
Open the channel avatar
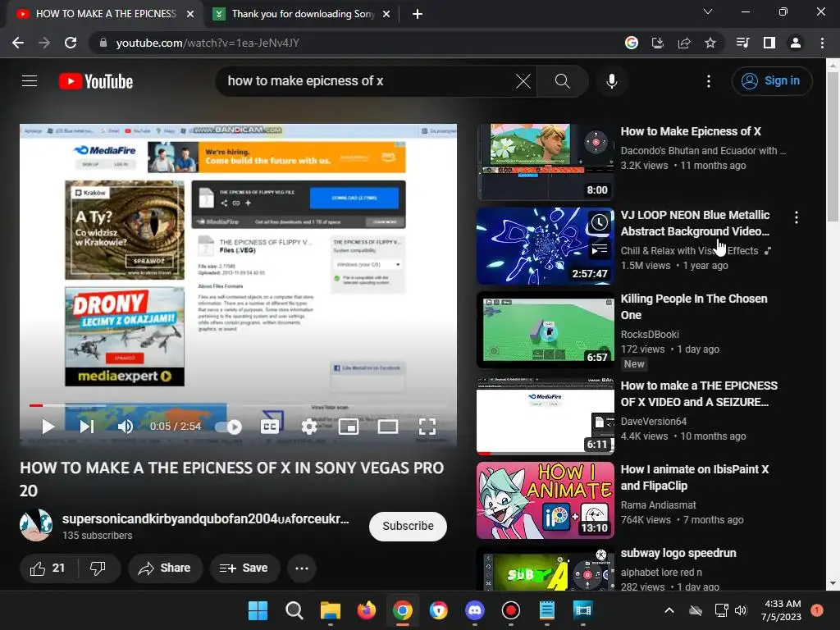[x=36, y=525]
